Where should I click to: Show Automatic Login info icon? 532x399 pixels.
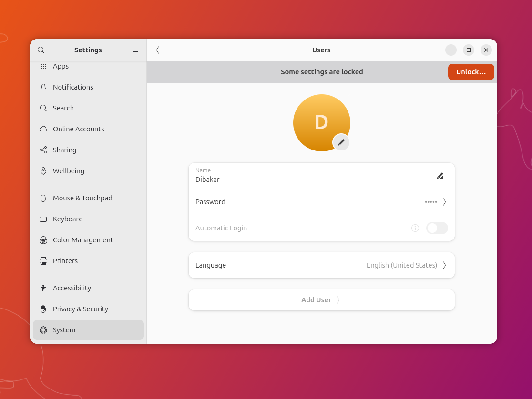point(415,228)
